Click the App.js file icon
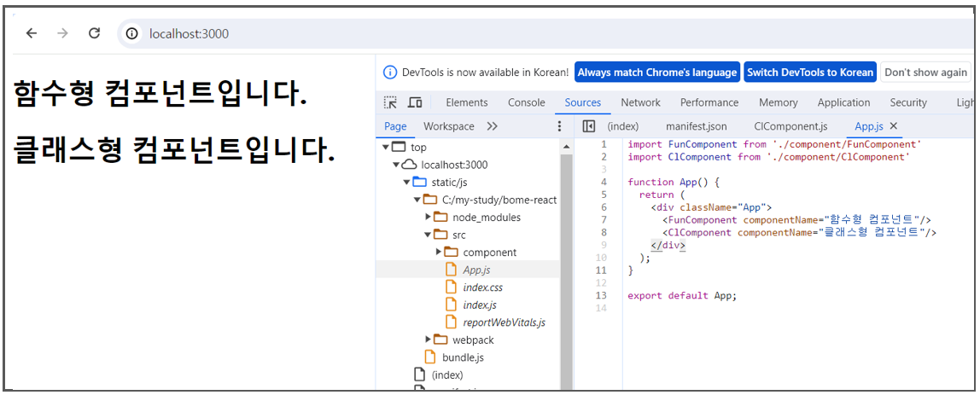 [451, 270]
